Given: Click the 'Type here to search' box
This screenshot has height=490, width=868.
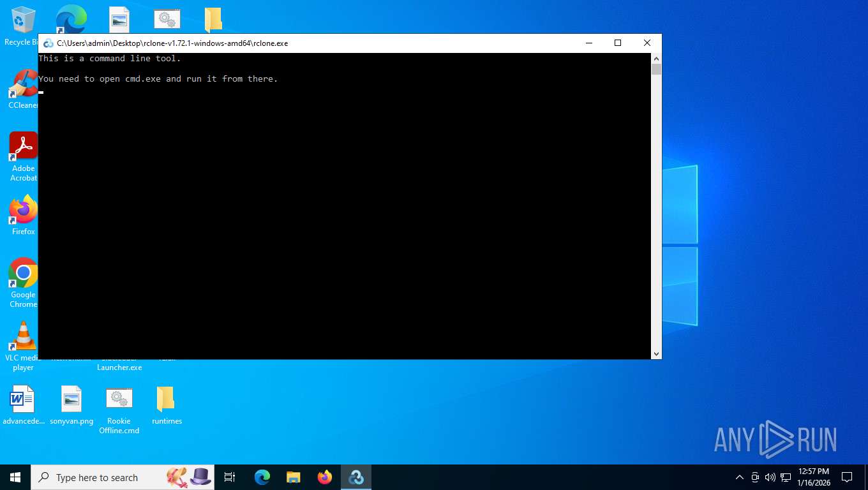Looking at the screenshot, I should 123,477.
